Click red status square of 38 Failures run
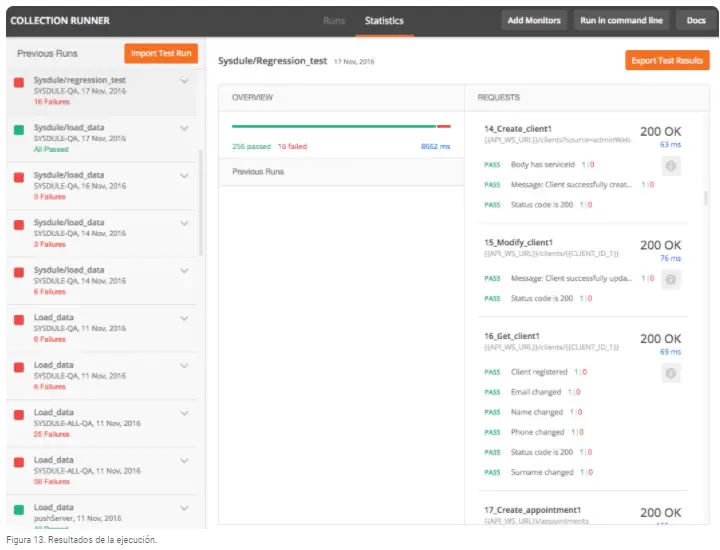Viewport: 720px width, 550px height. (19, 462)
